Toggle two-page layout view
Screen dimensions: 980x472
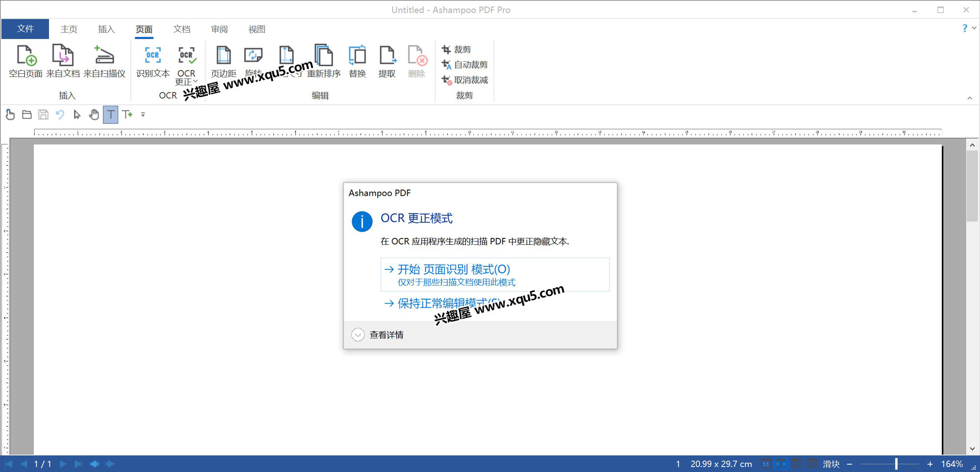tap(812, 464)
